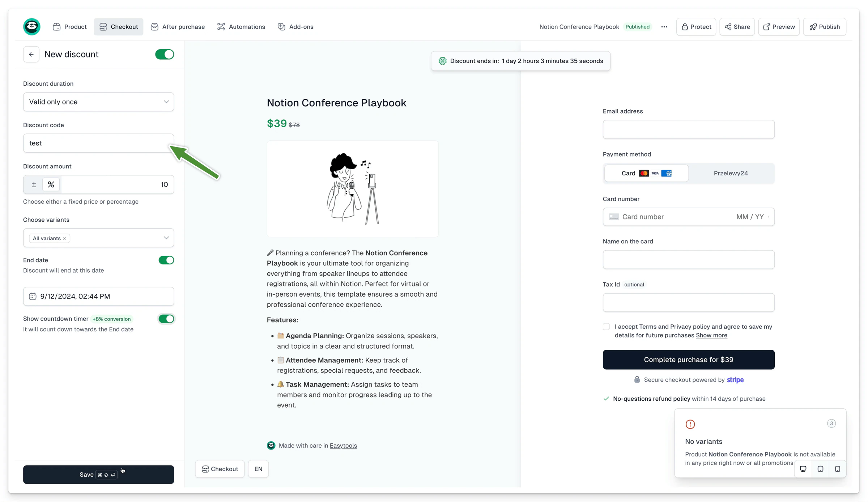Click the Name on the card field

[x=689, y=260]
